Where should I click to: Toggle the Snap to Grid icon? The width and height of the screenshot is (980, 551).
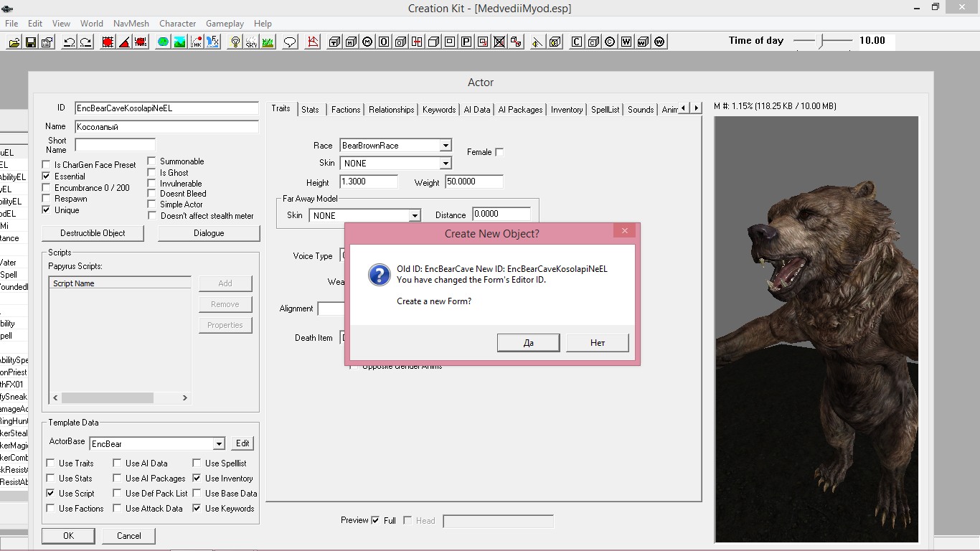pos(108,42)
